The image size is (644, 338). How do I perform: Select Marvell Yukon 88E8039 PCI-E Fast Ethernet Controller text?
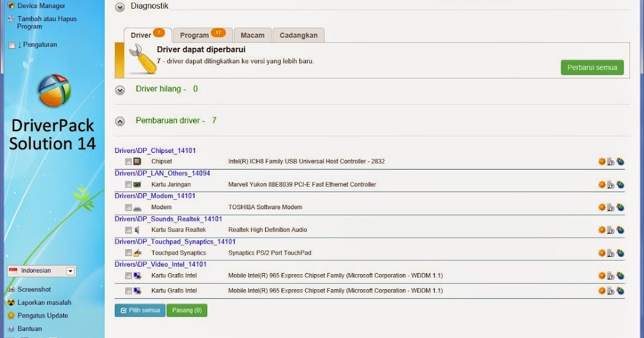[302, 185]
